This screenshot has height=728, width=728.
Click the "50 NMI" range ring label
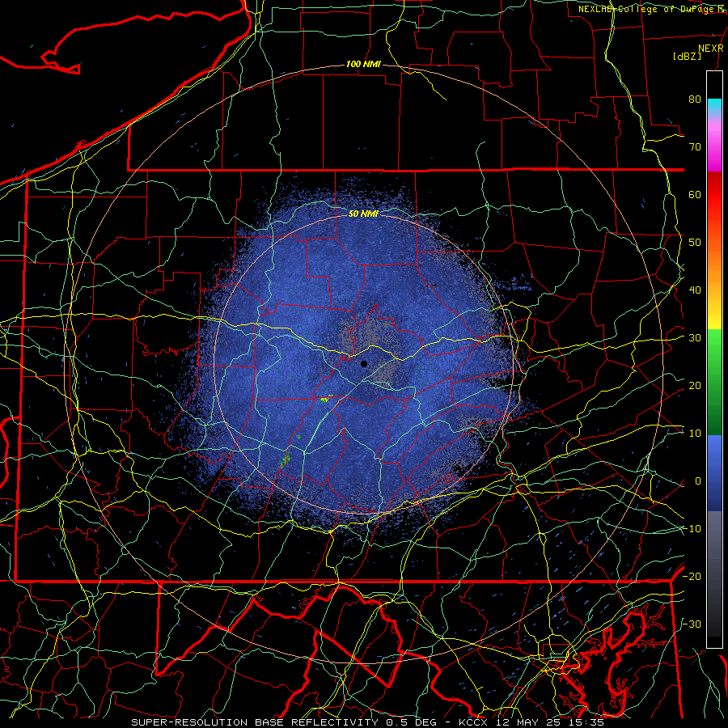click(363, 214)
